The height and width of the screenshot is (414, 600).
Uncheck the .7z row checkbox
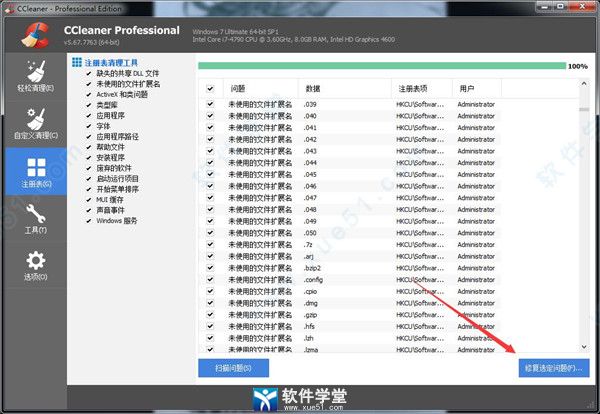click(x=210, y=244)
